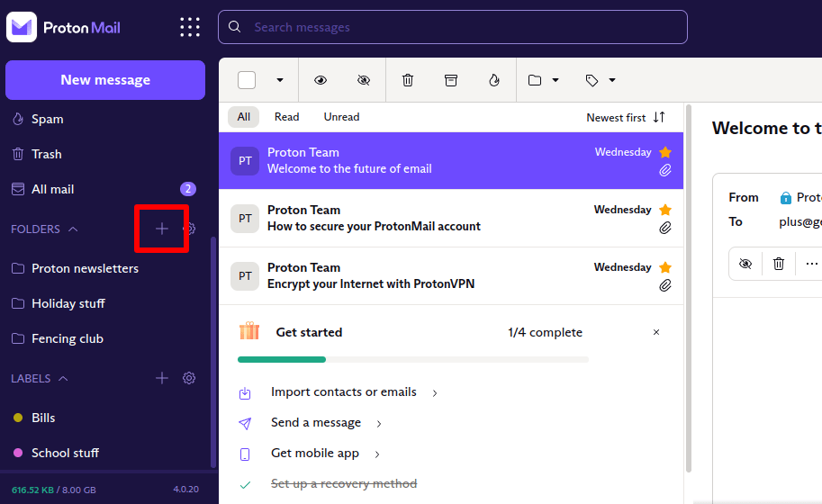Compose with New message button

pyautogui.click(x=104, y=79)
